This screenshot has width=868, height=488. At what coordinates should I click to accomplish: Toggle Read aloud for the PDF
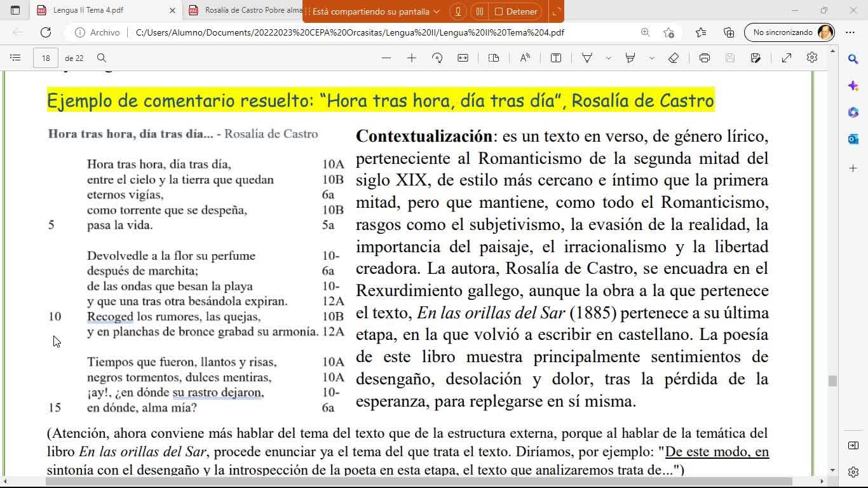525,58
